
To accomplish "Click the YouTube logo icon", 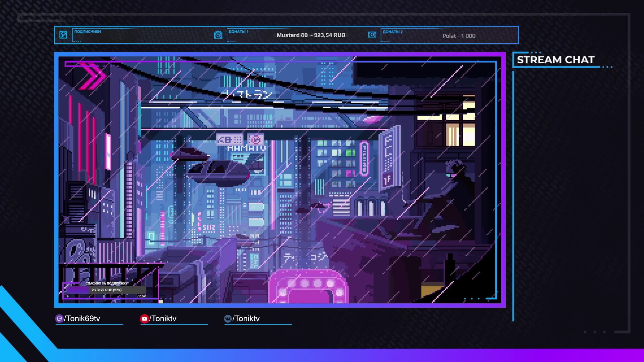I will click(144, 319).
